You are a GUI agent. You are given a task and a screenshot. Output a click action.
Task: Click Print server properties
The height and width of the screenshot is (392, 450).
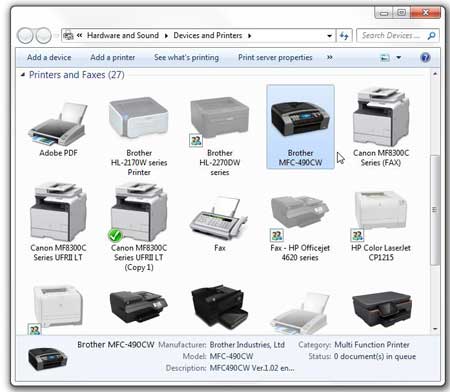(x=275, y=57)
